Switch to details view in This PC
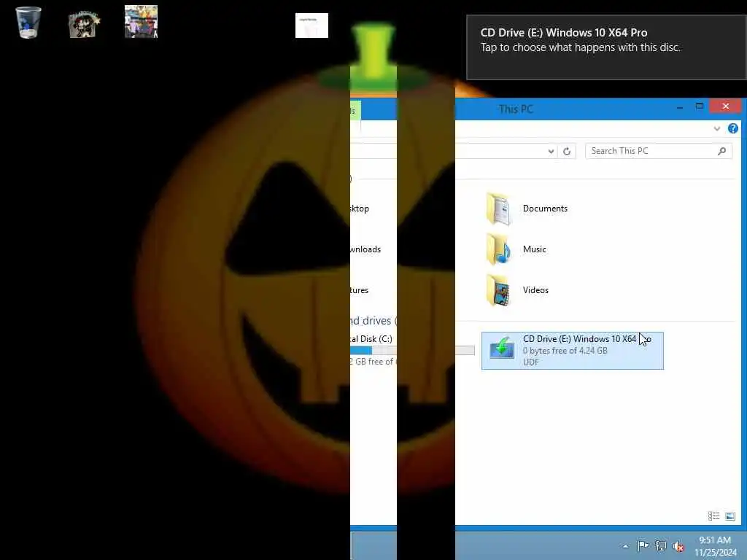747x560 pixels. tap(713, 516)
